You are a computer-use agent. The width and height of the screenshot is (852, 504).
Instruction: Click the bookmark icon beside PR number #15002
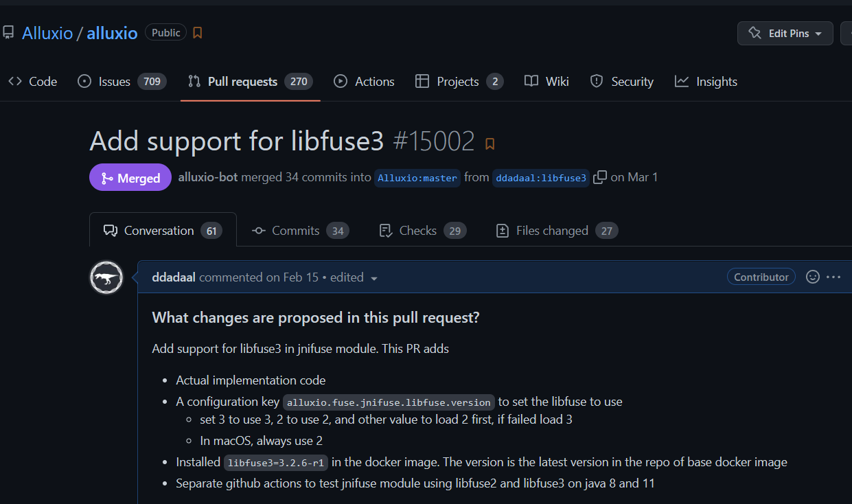[x=490, y=144]
